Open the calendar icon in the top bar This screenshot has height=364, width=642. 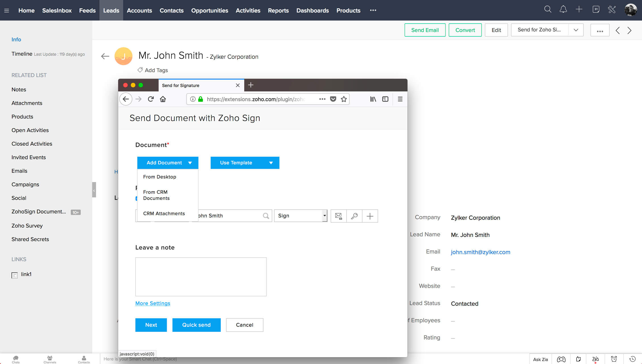pos(596,9)
